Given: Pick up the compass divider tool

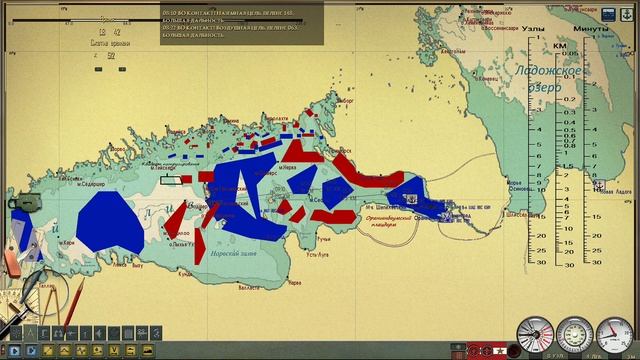Looking at the screenshot, I should click(51, 304).
